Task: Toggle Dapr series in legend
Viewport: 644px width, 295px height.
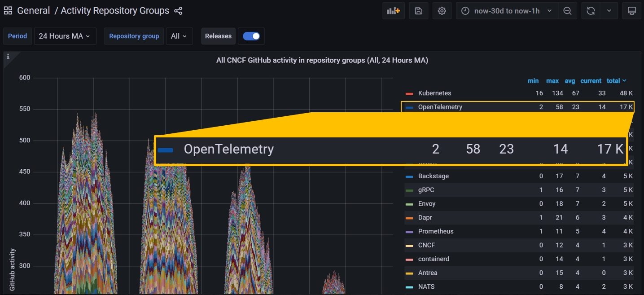Action: click(425, 217)
